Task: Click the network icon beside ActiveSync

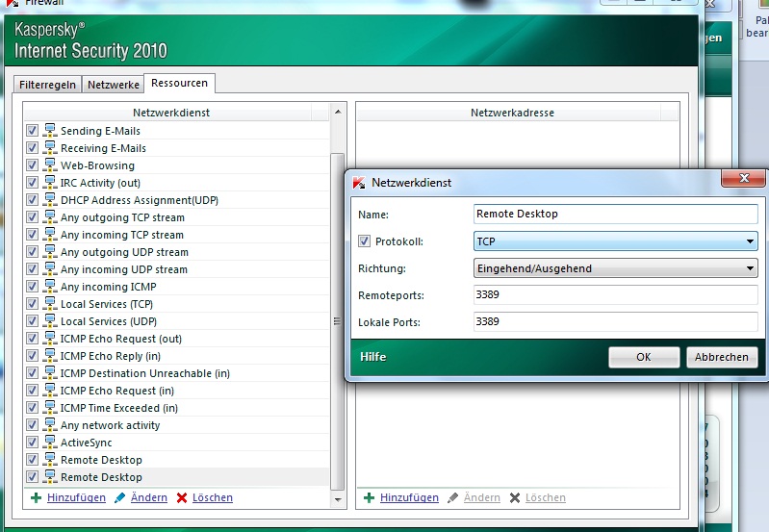Action: point(50,443)
